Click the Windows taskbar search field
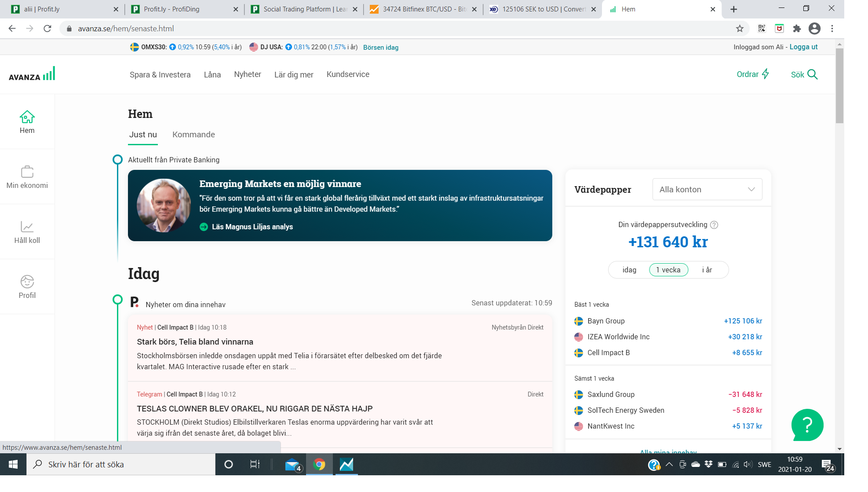The image size is (868, 492). (121, 464)
